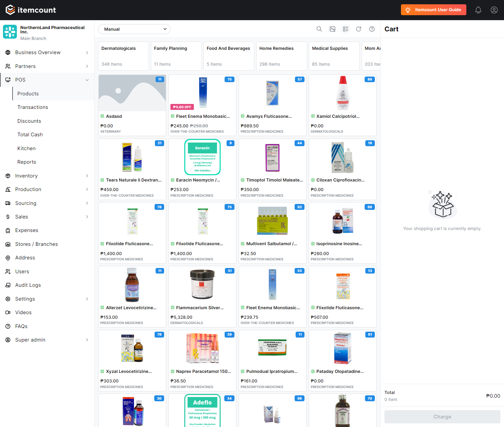This screenshot has height=427, width=504.
Task: Expand the Super admin menu chevron
Action: pos(87,340)
